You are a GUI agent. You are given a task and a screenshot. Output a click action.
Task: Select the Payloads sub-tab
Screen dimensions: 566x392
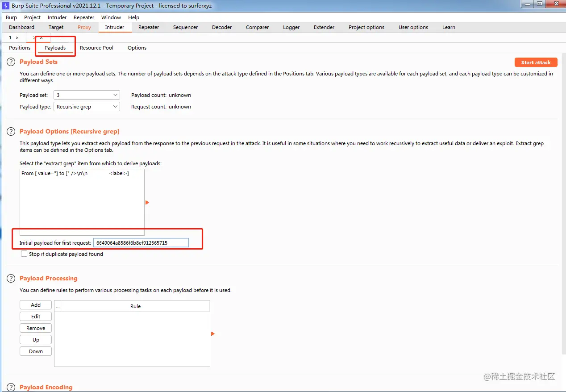pos(55,48)
